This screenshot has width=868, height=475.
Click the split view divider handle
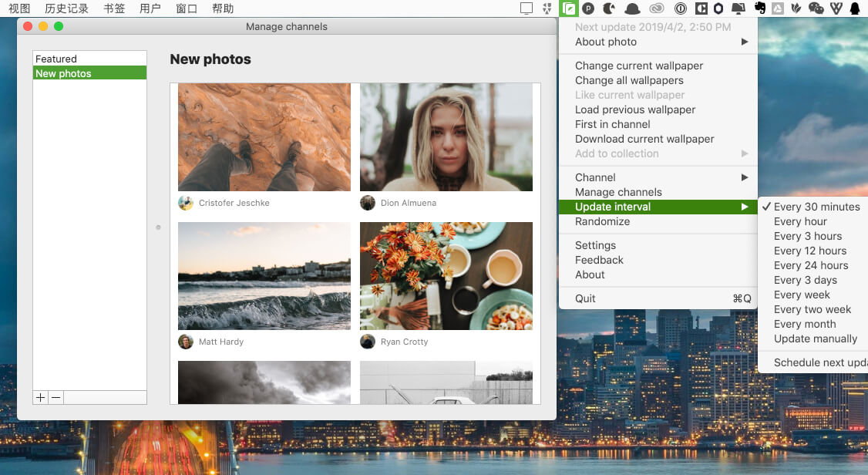click(158, 227)
